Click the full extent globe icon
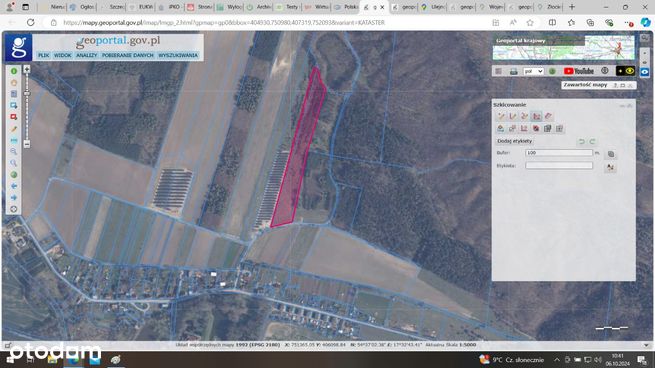 click(x=14, y=175)
